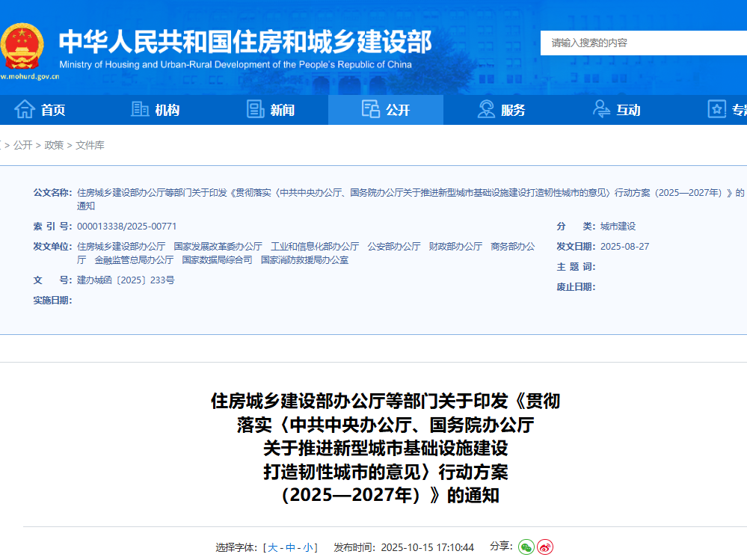747x560 pixels.
Task: Share the article via WeChat icon
Action: tap(526, 547)
